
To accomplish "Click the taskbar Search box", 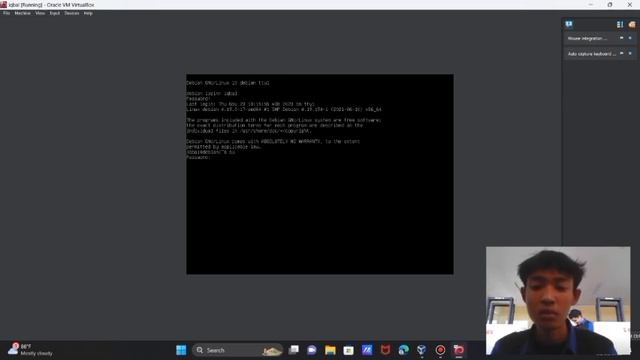I will pos(238,350).
